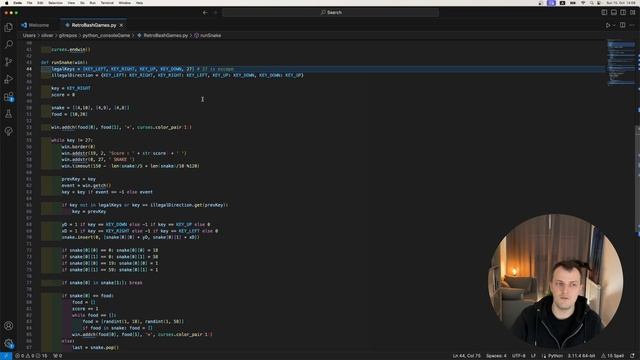Click the clock date in macOS menu bar
This screenshot has height=360, width=640.
(621, 3)
